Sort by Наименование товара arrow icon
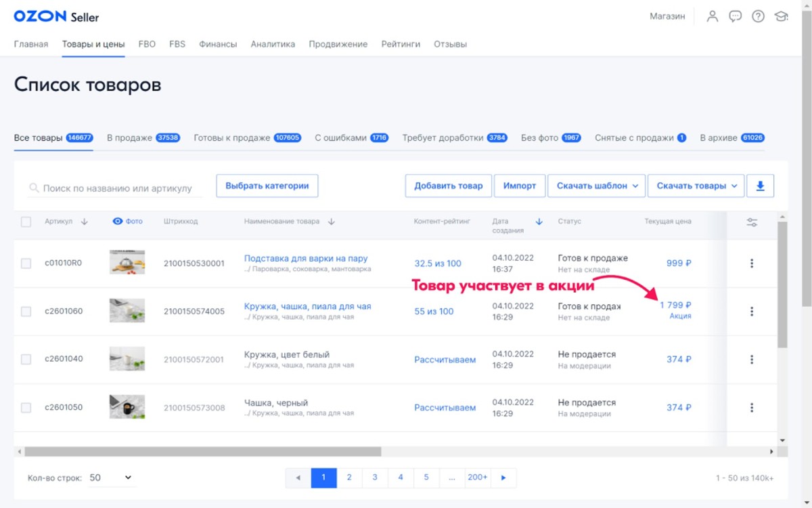Image resolution: width=812 pixels, height=508 pixels. 331,221
